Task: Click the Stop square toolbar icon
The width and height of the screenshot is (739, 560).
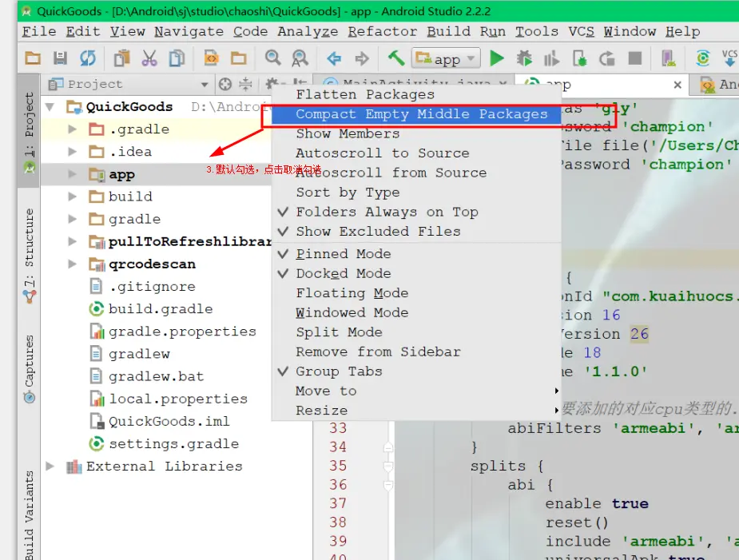Action: point(635,58)
